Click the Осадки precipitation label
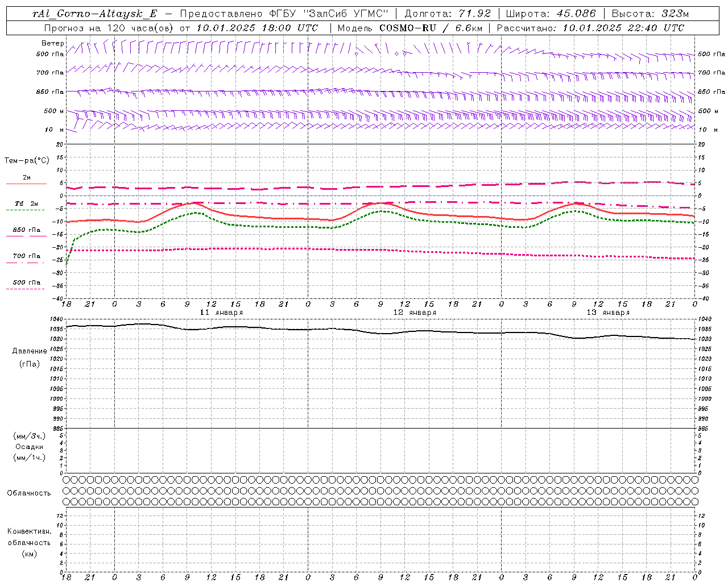Screen dimensions: 728x582 click(30, 447)
